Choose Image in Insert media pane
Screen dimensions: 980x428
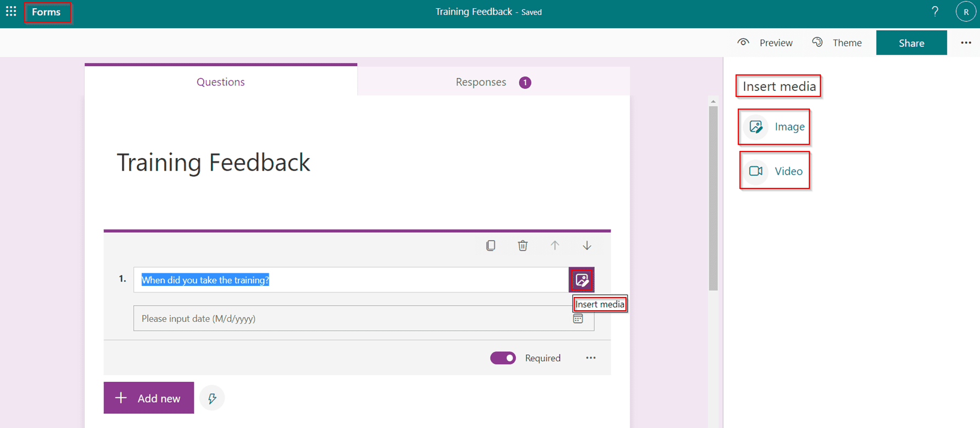774,127
